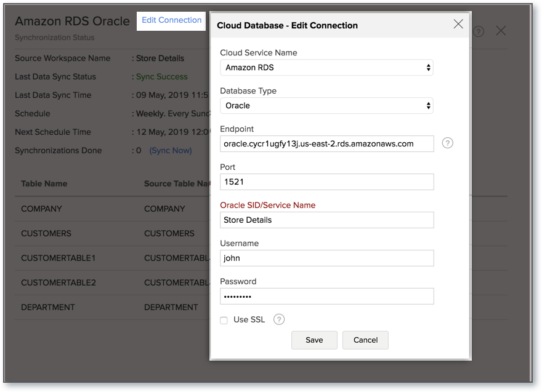Click the Username input field
This screenshot has width=542, height=392.
click(x=327, y=258)
